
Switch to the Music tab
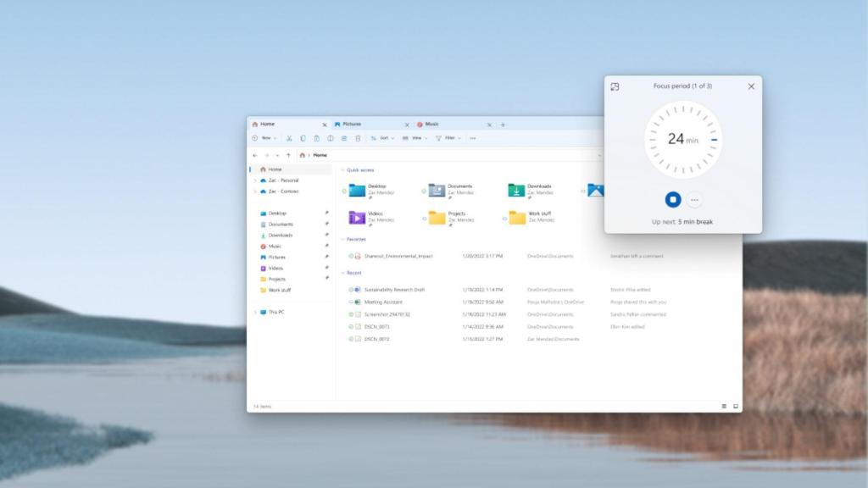432,124
